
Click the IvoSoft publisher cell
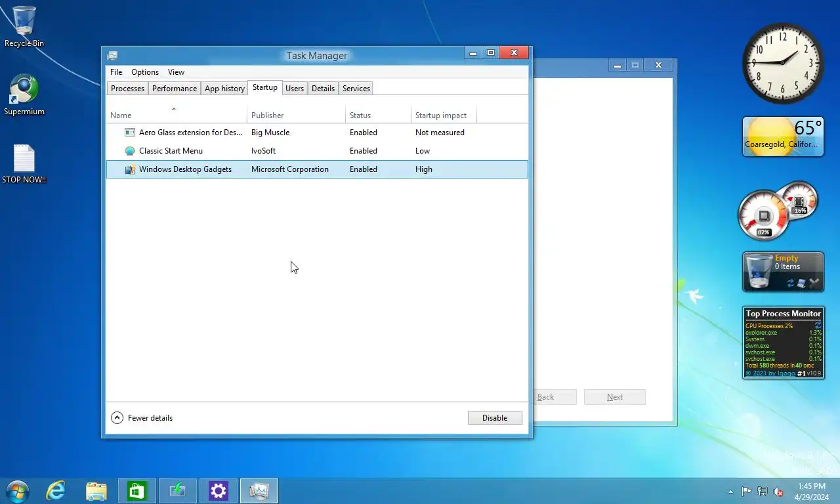click(264, 151)
